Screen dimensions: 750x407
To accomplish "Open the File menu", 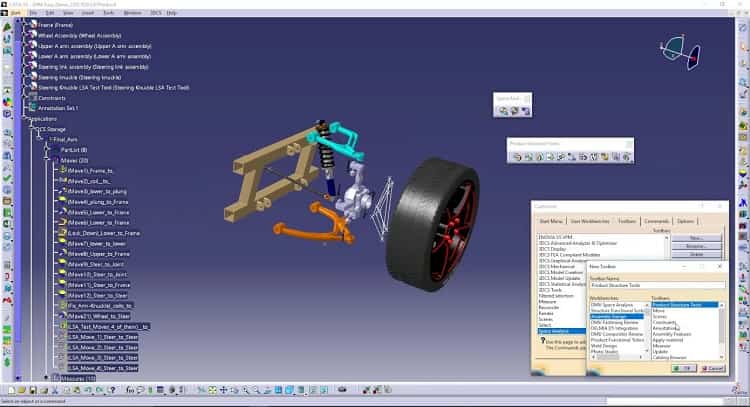I will click(x=33, y=13).
